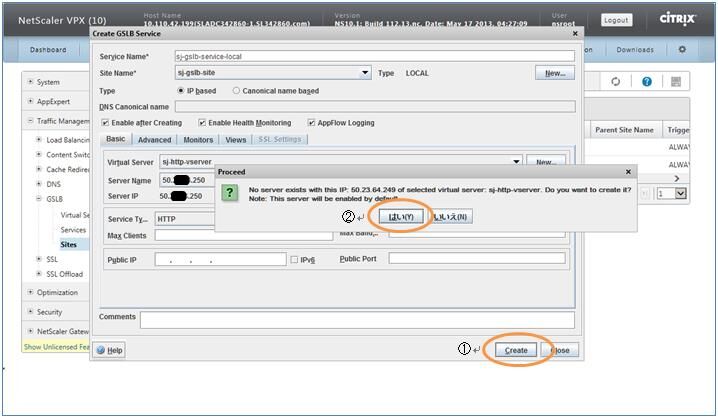This screenshot has width=718, height=419.
Task: Click the いいえ(N) no button
Action: [x=451, y=217]
